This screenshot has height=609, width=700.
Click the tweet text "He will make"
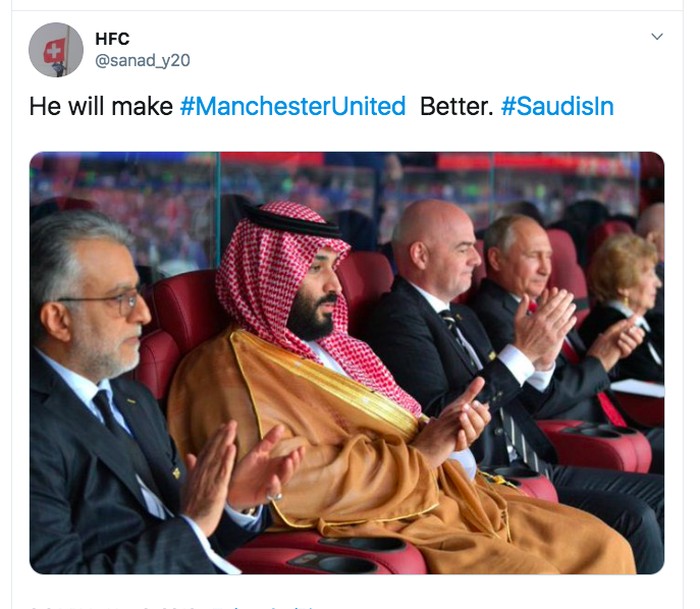(101, 106)
